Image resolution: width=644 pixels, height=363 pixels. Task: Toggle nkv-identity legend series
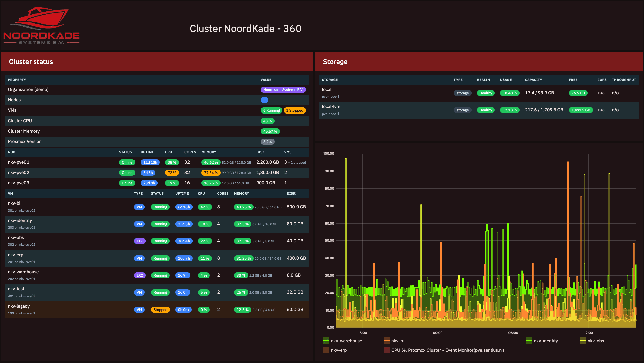tap(546, 341)
